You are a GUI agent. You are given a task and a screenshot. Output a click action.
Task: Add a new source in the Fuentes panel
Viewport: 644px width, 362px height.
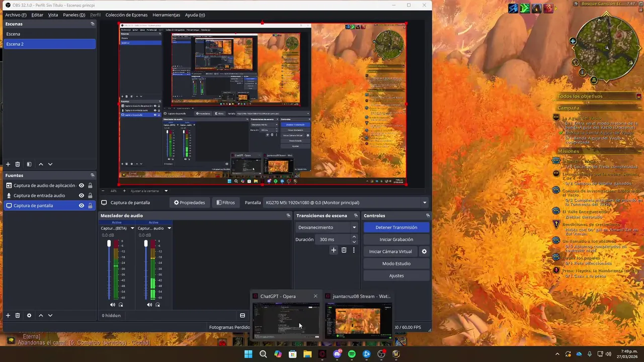8,315
